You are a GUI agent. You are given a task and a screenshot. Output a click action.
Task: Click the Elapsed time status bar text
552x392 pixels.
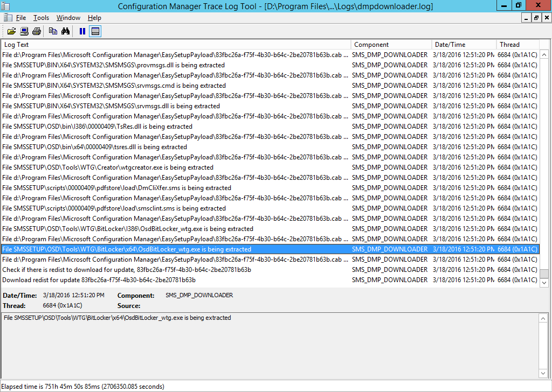tap(82, 387)
